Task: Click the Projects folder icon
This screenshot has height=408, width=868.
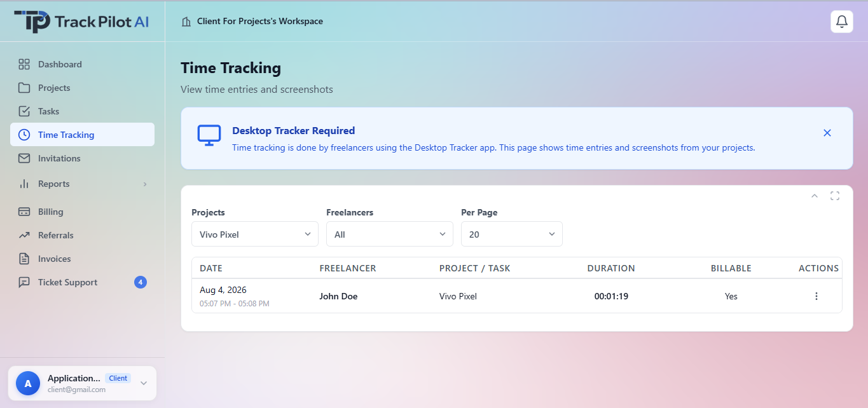Action: (24, 88)
